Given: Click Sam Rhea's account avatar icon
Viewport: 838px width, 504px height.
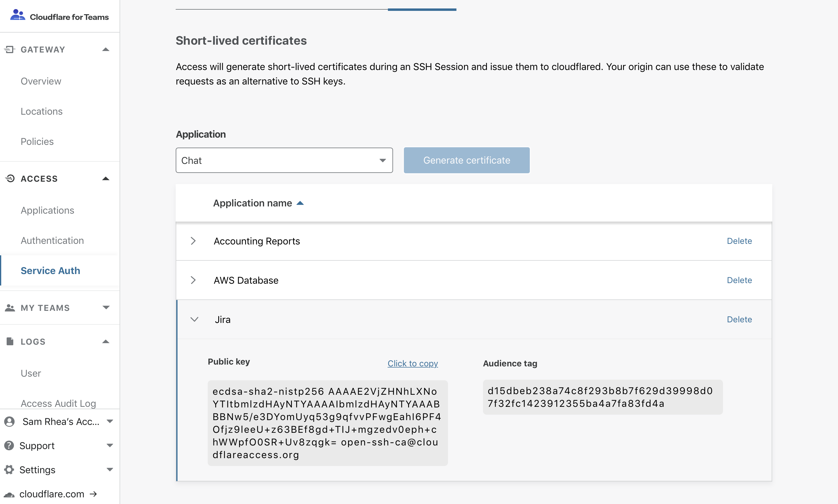Looking at the screenshot, I should click(x=9, y=422).
